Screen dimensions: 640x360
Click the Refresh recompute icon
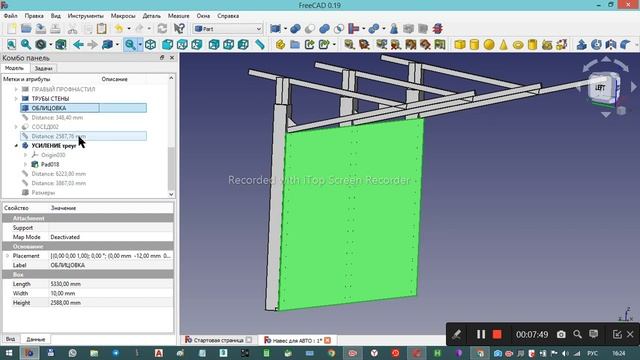coord(162,29)
